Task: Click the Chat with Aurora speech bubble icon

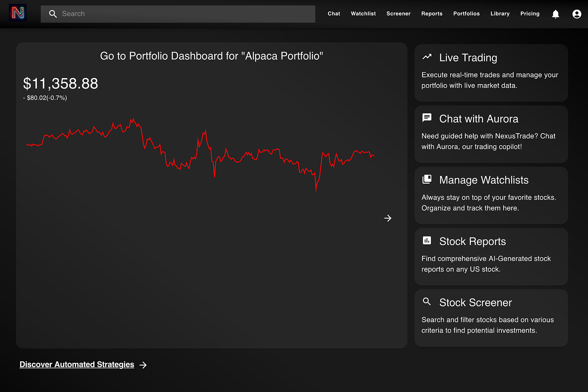Action: pyautogui.click(x=427, y=118)
